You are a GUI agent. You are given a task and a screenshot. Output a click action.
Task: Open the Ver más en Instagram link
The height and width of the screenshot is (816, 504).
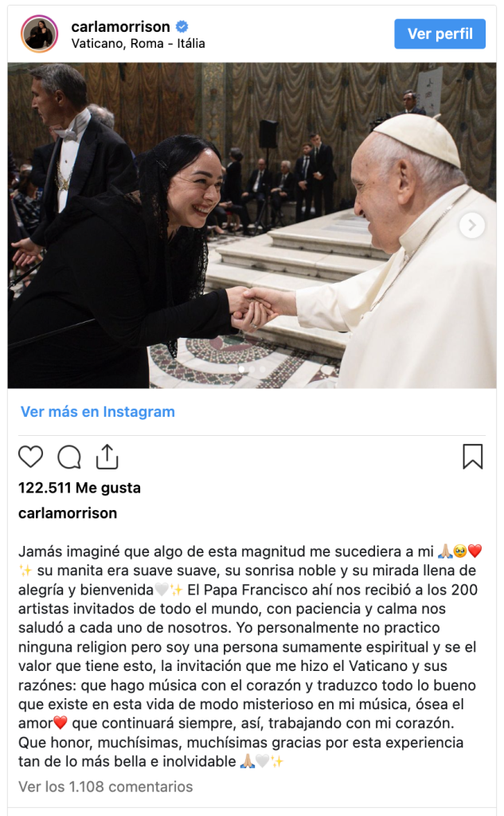point(98,412)
